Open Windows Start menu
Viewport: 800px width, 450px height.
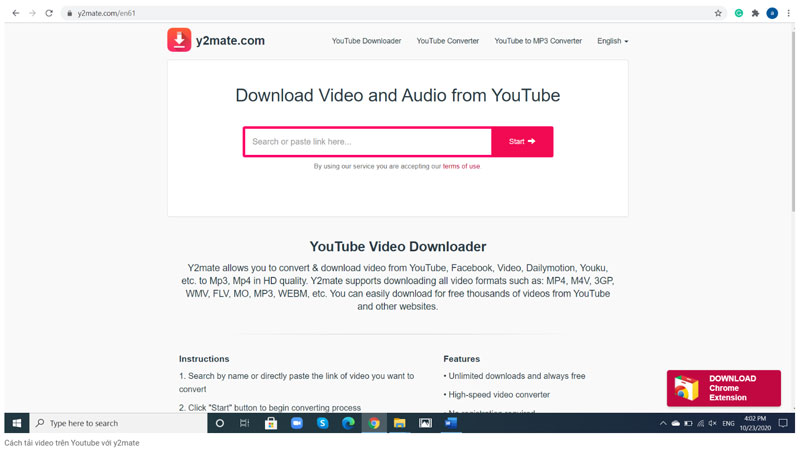coord(16,423)
